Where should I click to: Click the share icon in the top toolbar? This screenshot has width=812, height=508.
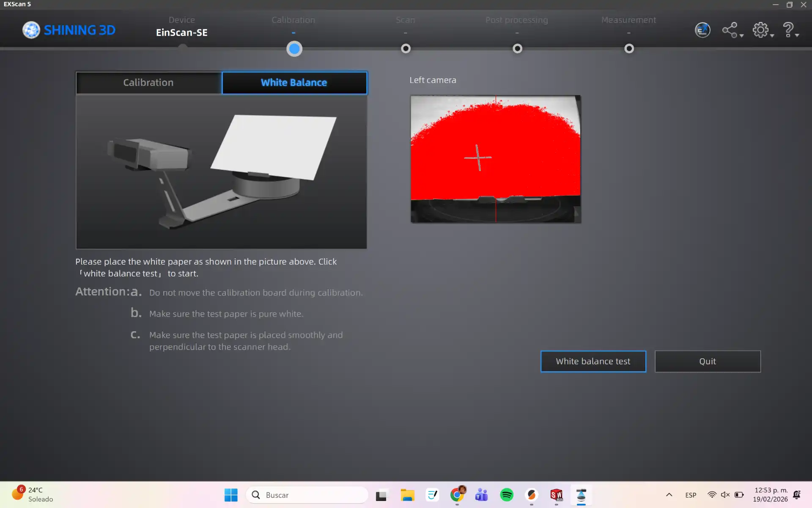click(x=730, y=30)
